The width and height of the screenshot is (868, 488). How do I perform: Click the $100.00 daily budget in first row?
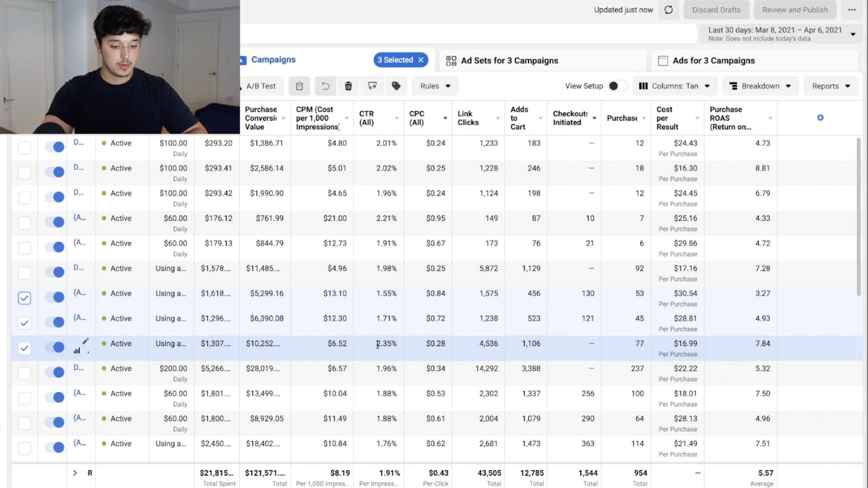click(x=173, y=143)
